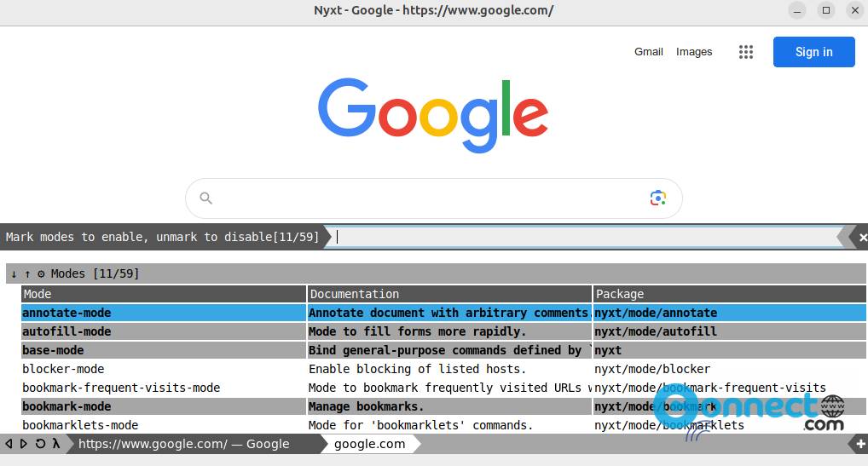Maximize the Nyxt window
868x466 pixels.
[826, 10]
